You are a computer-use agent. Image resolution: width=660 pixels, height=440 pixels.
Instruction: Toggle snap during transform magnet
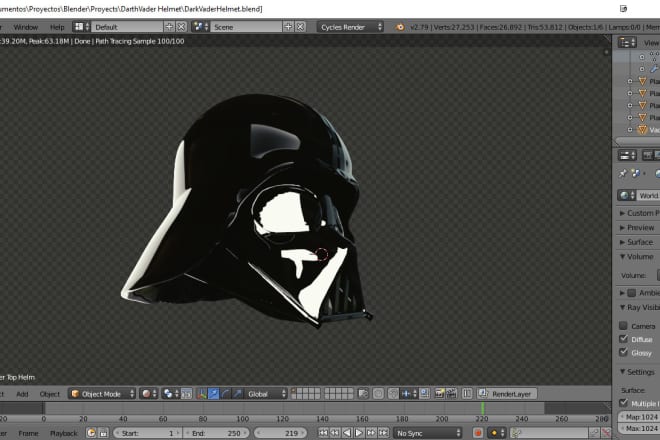click(393, 394)
